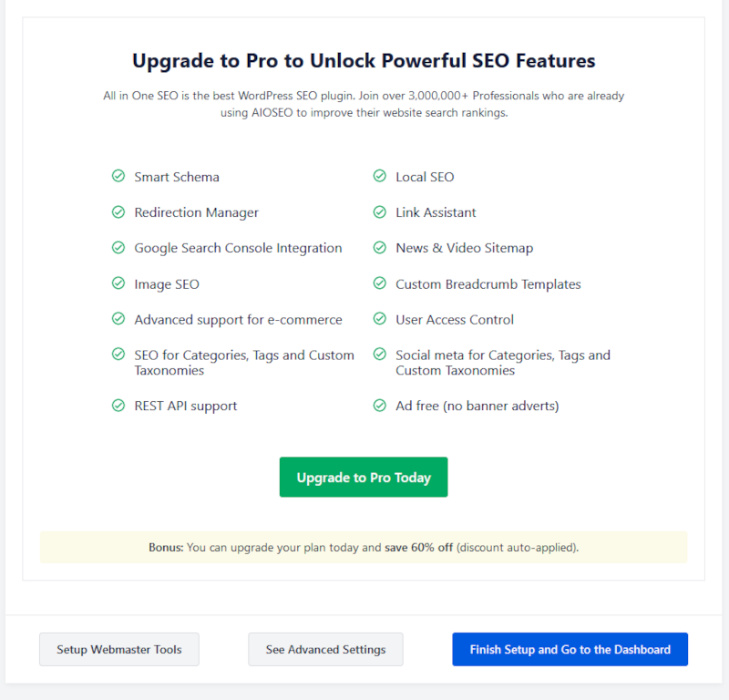
Task: Click the check icon next to Link Assistant
Action: click(x=380, y=211)
